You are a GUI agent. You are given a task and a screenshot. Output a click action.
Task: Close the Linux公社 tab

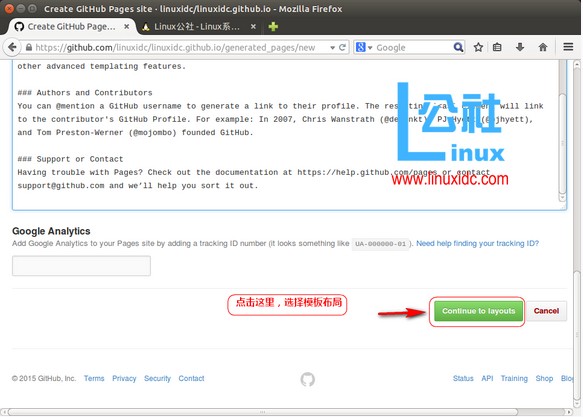pos(253,26)
